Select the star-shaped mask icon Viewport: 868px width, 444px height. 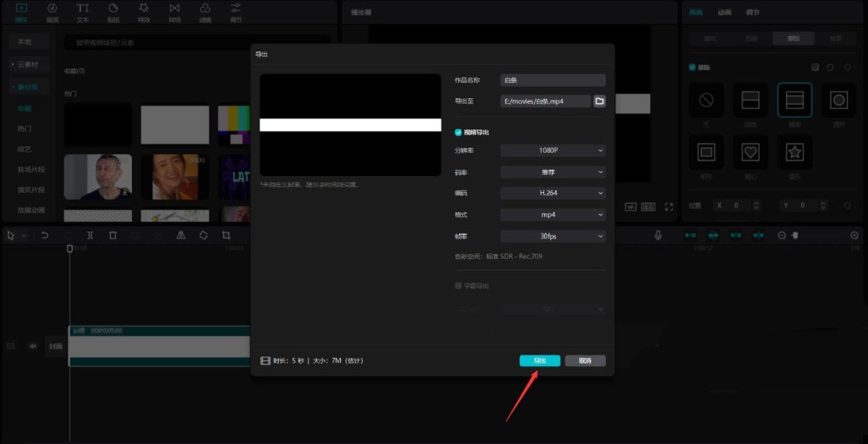[x=794, y=151]
